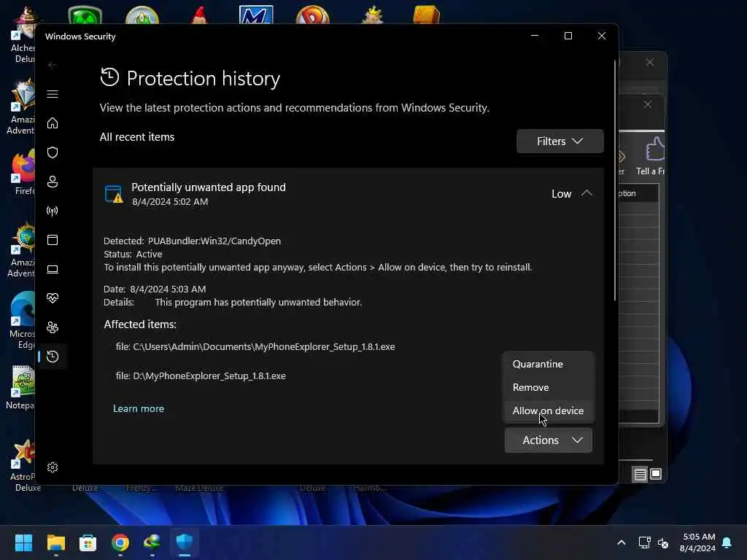Click Tell a Friend thumbs-up icon in background window
Screen dimensions: 747x560
[x=655, y=148]
